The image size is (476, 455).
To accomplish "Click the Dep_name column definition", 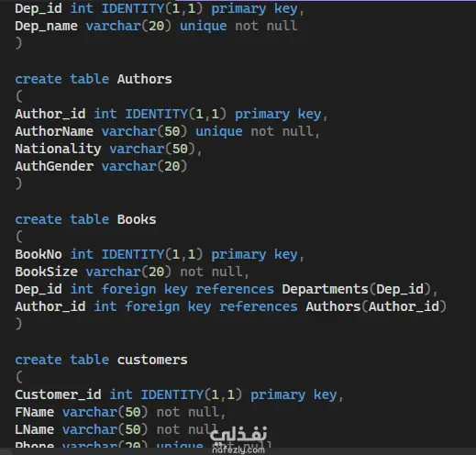I will point(156,26).
